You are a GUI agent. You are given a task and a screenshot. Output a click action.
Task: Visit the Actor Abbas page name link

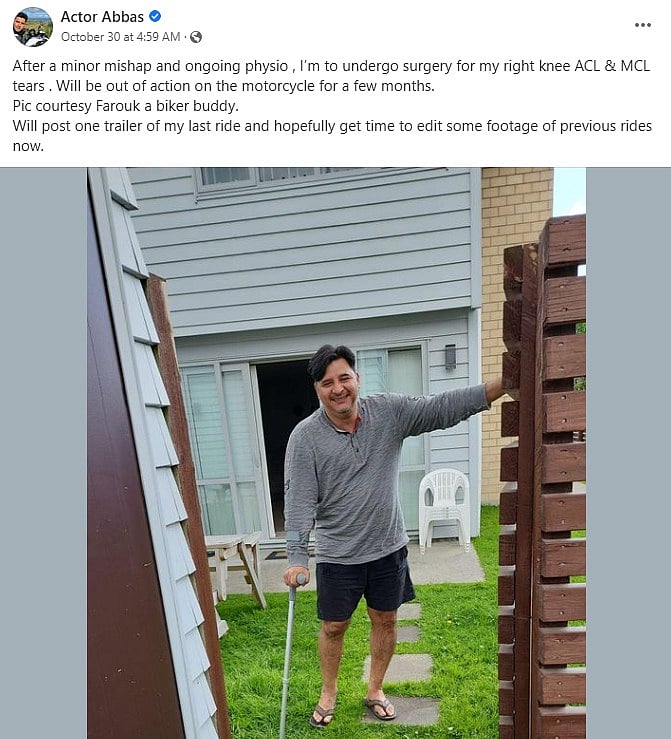pos(102,17)
